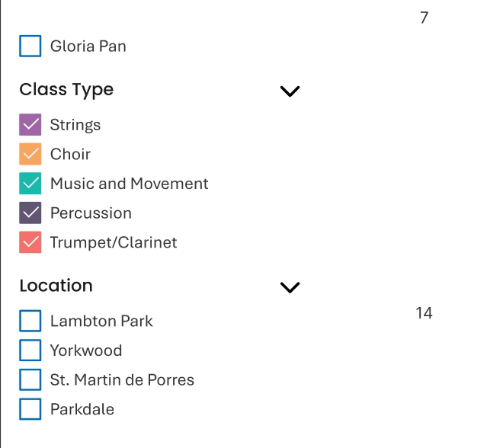The image size is (487, 448).
Task: Click the Parkdale label text
Action: [x=82, y=409]
